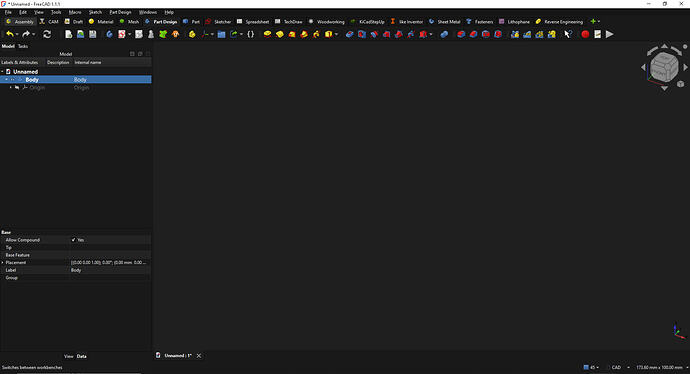Click the curly braces VarSet icon
Screen dimensions: 690x374
coord(250,34)
